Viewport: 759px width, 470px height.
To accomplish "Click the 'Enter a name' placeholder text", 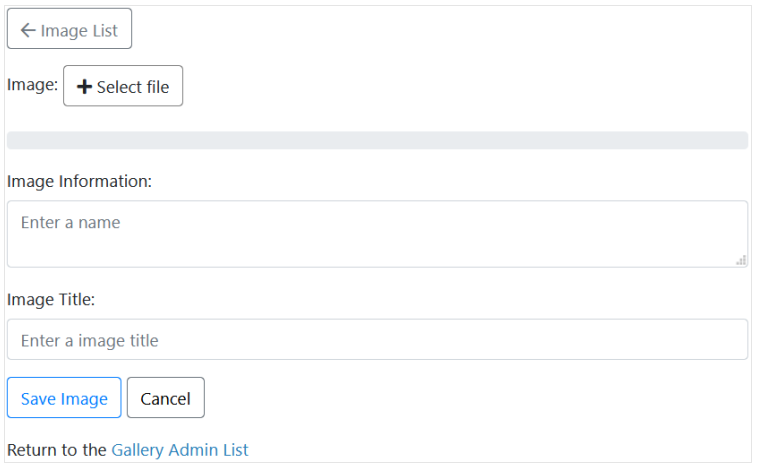I will (70, 223).
